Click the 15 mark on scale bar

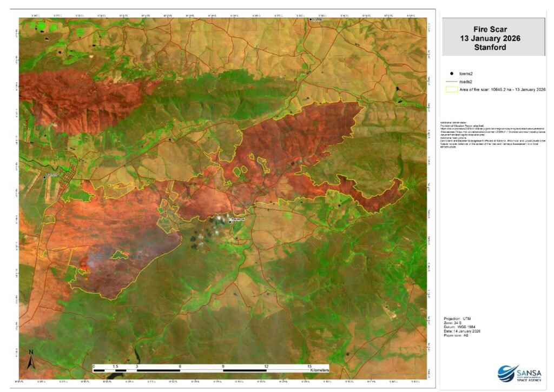point(309,366)
